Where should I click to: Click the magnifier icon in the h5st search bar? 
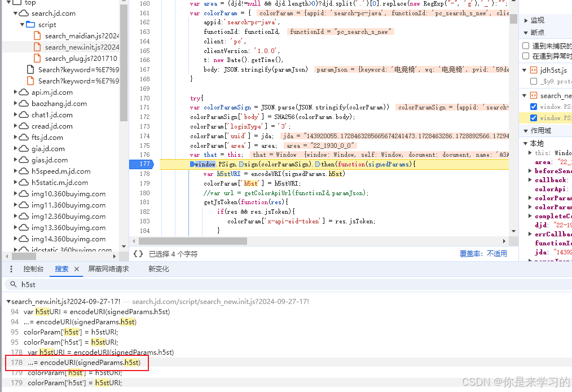point(14,284)
